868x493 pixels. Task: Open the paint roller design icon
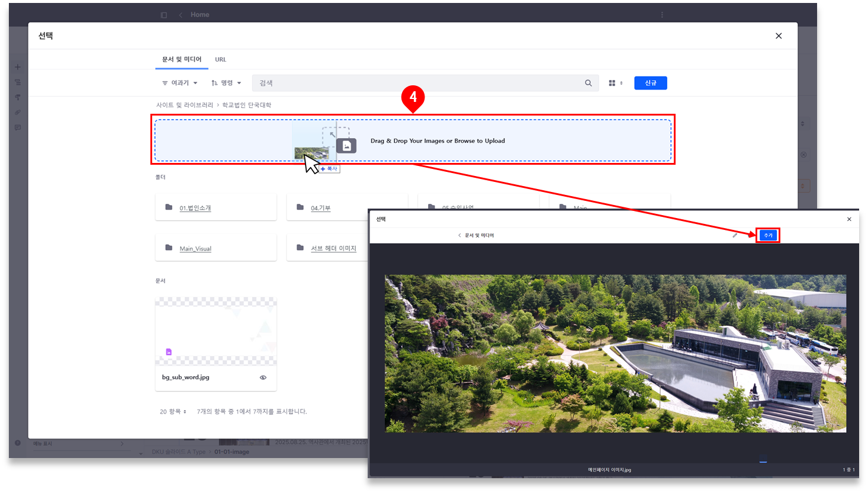18,97
